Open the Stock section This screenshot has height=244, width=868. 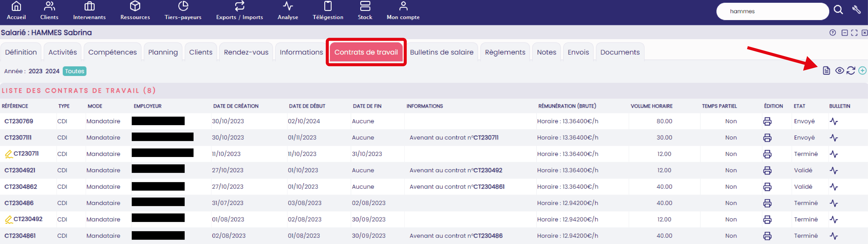pyautogui.click(x=365, y=11)
